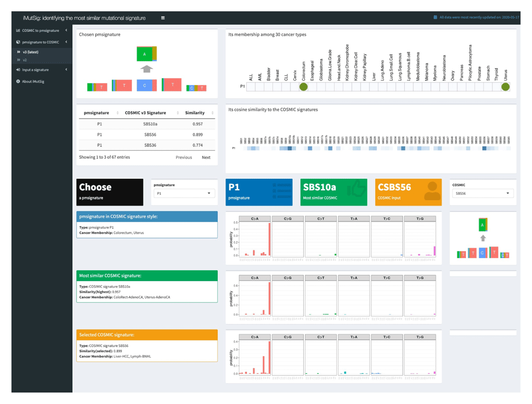The image size is (532, 404).
Task: Click the info icon beside About iMutSig
Action: click(18, 81)
